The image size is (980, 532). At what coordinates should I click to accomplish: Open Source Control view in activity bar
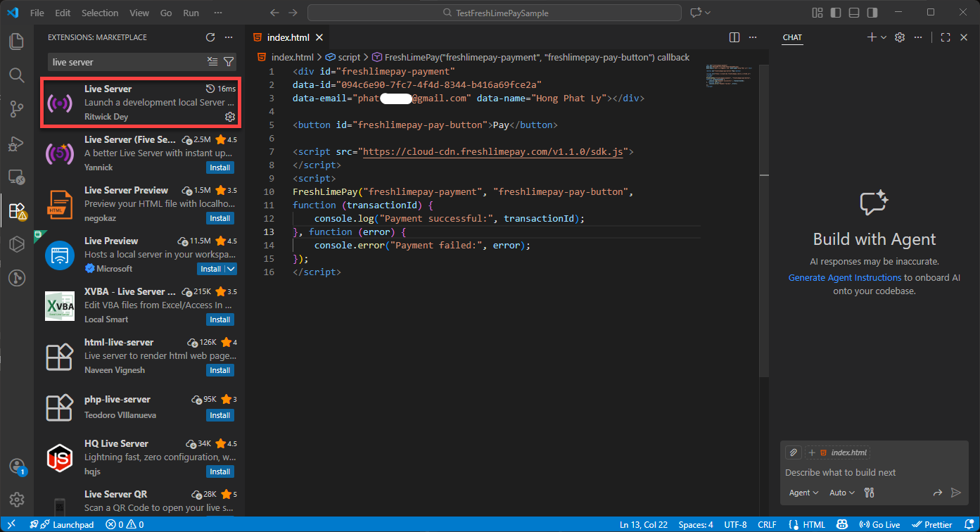coord(17,108)
